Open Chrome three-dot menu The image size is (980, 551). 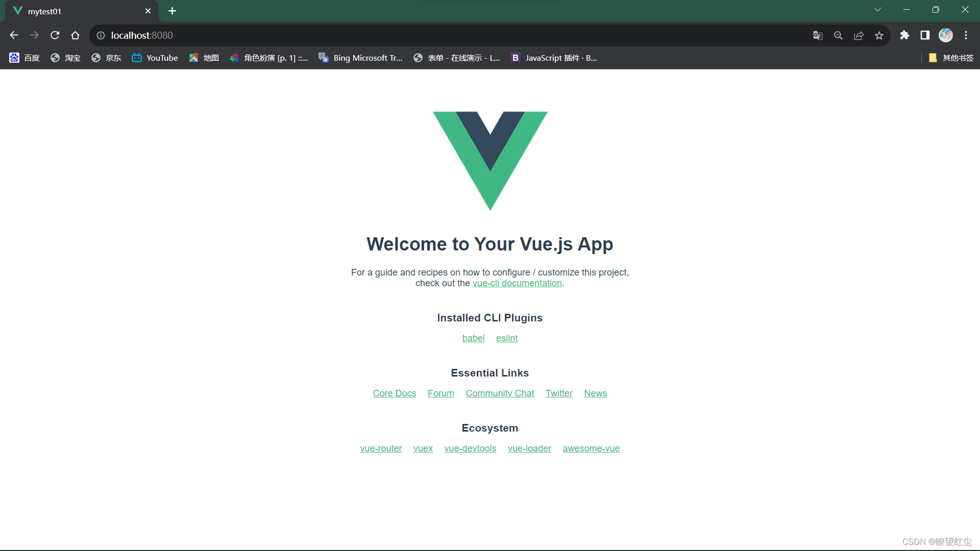966,35
